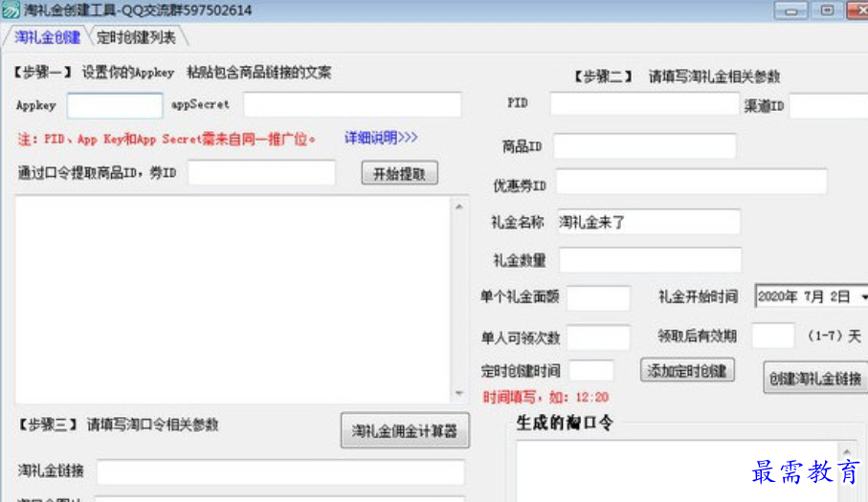
Task: Select the 商品ID input box
Action: pos(645,146)
